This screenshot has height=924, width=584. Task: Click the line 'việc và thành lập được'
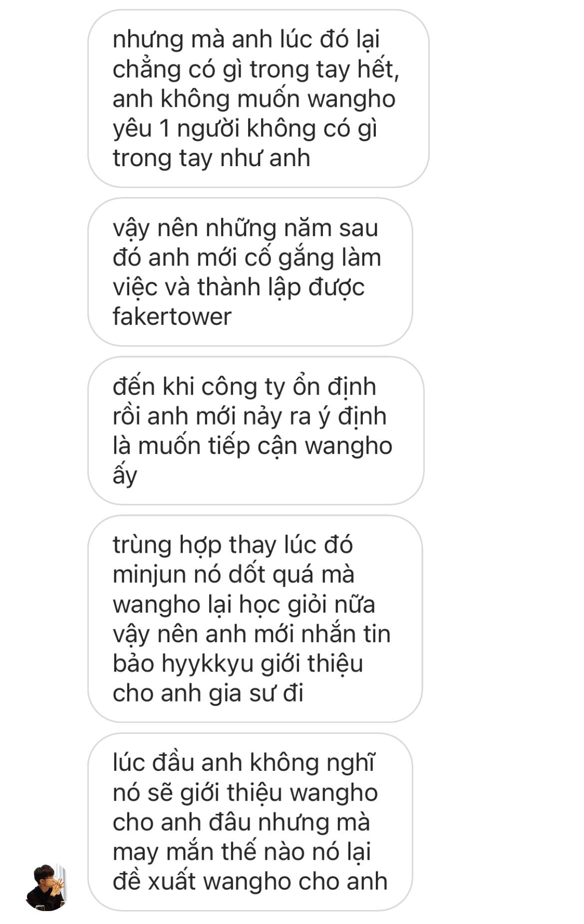coord(239,287)
